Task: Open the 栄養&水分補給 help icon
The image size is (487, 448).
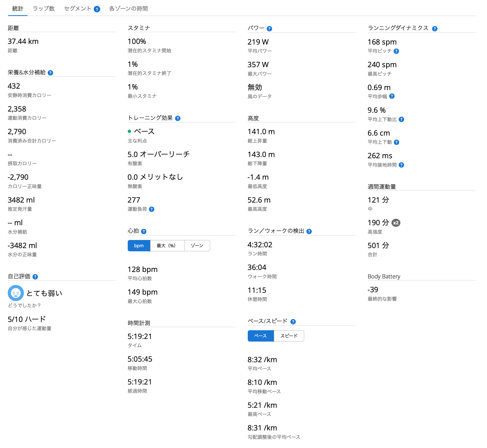Action: pos(50,73)
